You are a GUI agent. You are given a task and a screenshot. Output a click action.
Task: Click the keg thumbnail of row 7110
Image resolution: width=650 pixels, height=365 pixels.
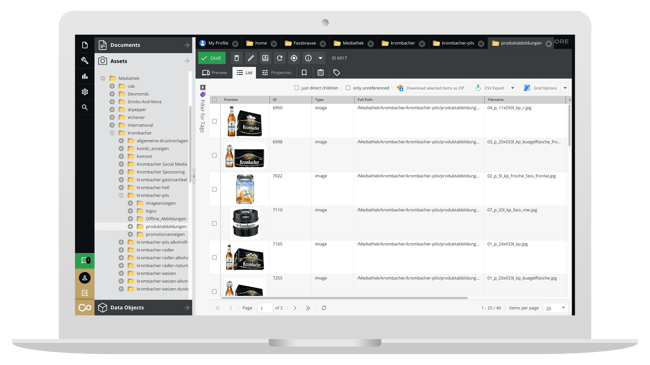245,223
